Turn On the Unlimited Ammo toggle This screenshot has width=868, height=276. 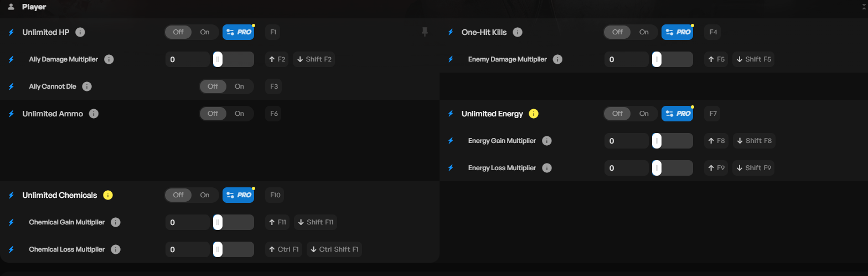coord(239,114)
